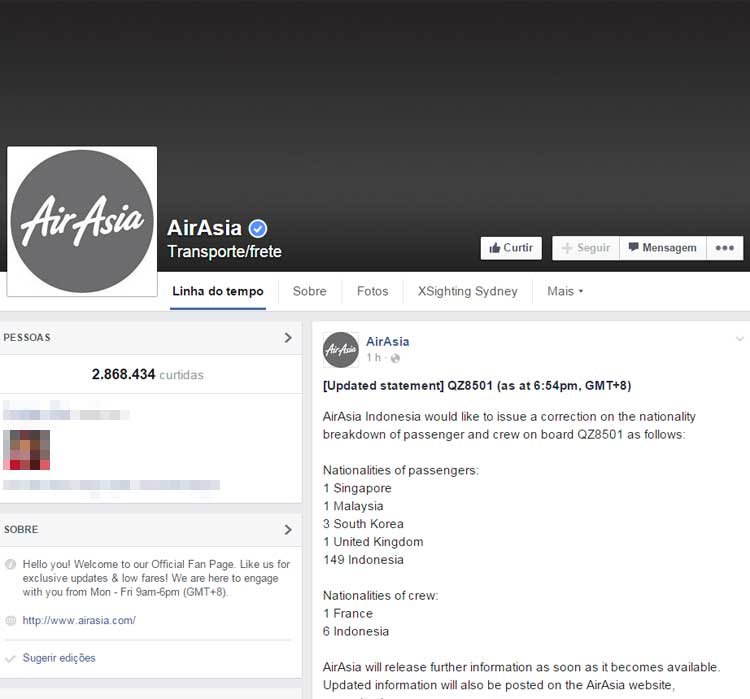750x699 pixels.
Task: Open the three-dots more options button
Action: 725,248
